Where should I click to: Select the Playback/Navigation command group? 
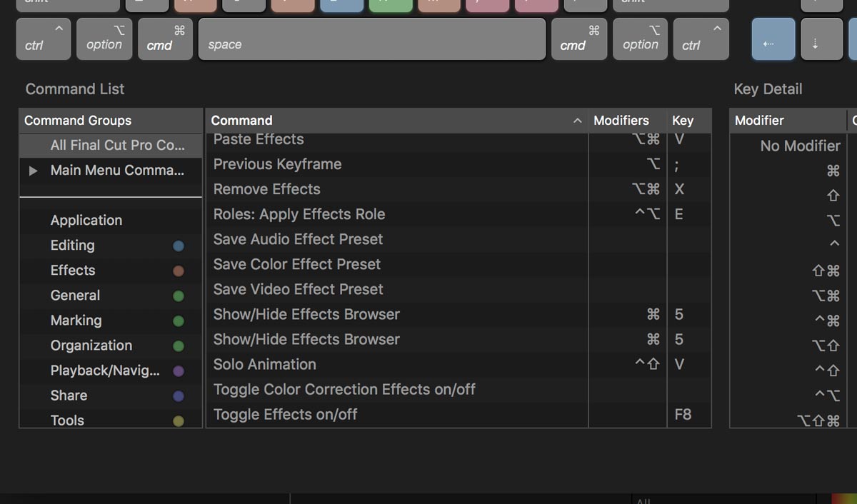(111, 371)
